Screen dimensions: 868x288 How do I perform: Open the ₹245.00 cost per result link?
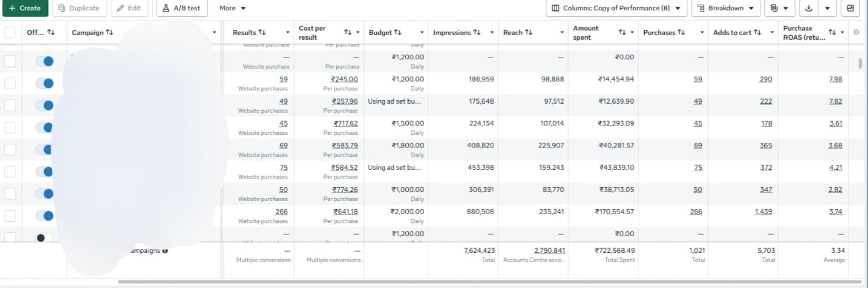[x=344, y=79]
